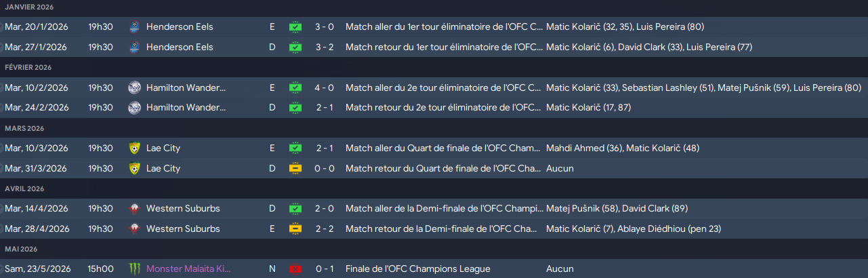Click red loss icon for the final match
This screenshot has width=868, height=278.
click(295, 269)
